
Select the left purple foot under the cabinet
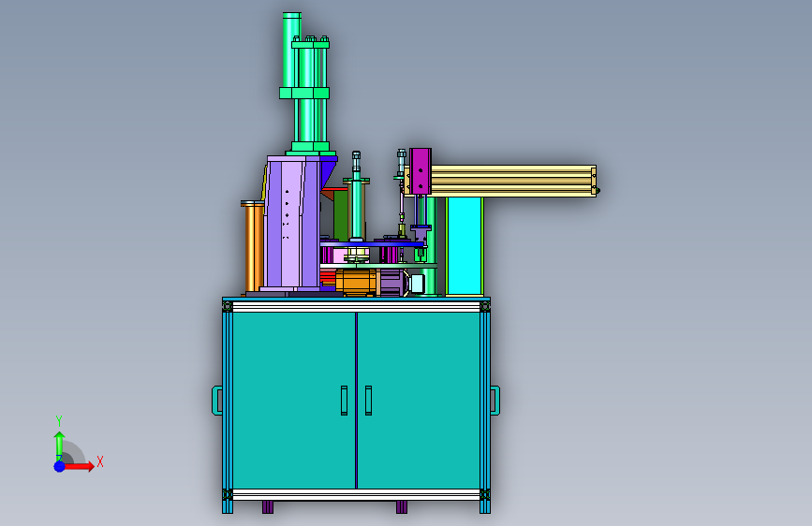point(268,507)
